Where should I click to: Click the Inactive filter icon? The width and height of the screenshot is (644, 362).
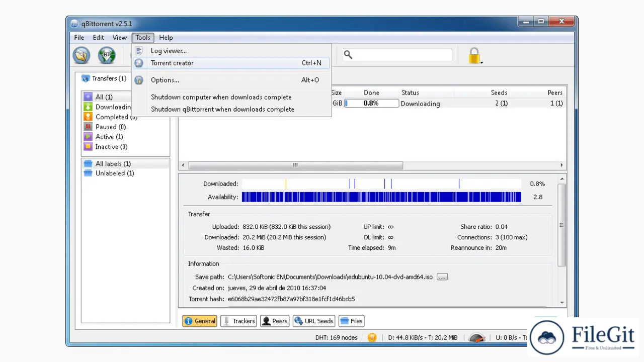coord(88,147)
